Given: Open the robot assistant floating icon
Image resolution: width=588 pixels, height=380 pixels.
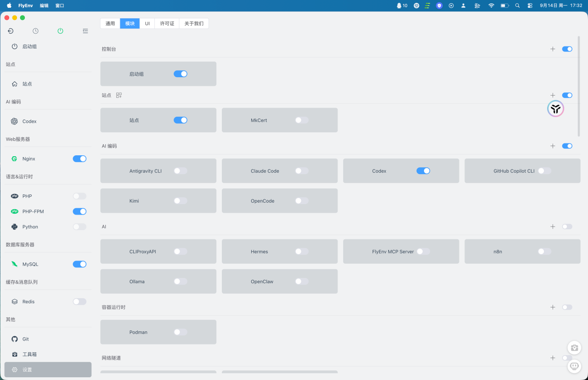Looking at the screenshot, I should tap(574, 366).
